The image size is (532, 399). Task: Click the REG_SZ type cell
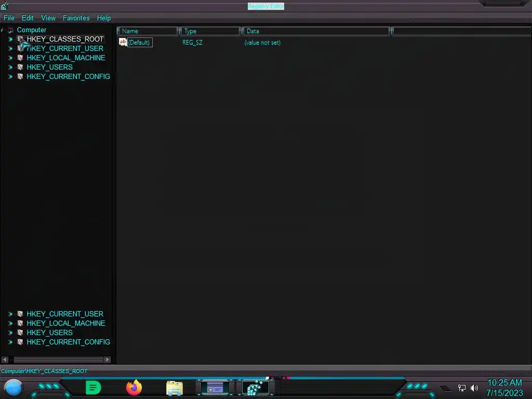tap(192, 43)
